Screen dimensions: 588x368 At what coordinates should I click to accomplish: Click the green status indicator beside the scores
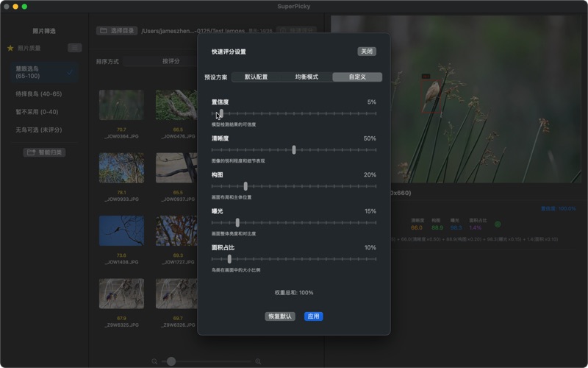click(x=498, y=224)
